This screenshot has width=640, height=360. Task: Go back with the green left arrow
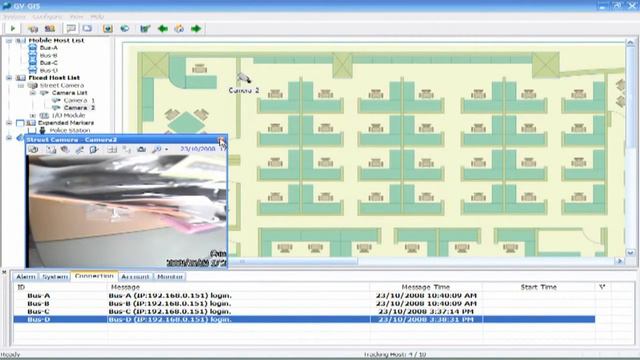point(162,29)
